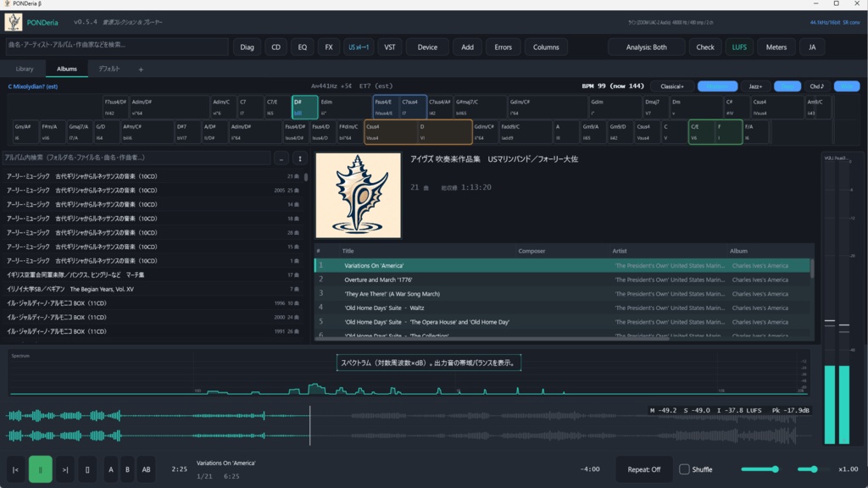Viewport: 868px width, 488px height.
Task: Click the album list scrollbar
Action: coord(306,178)
